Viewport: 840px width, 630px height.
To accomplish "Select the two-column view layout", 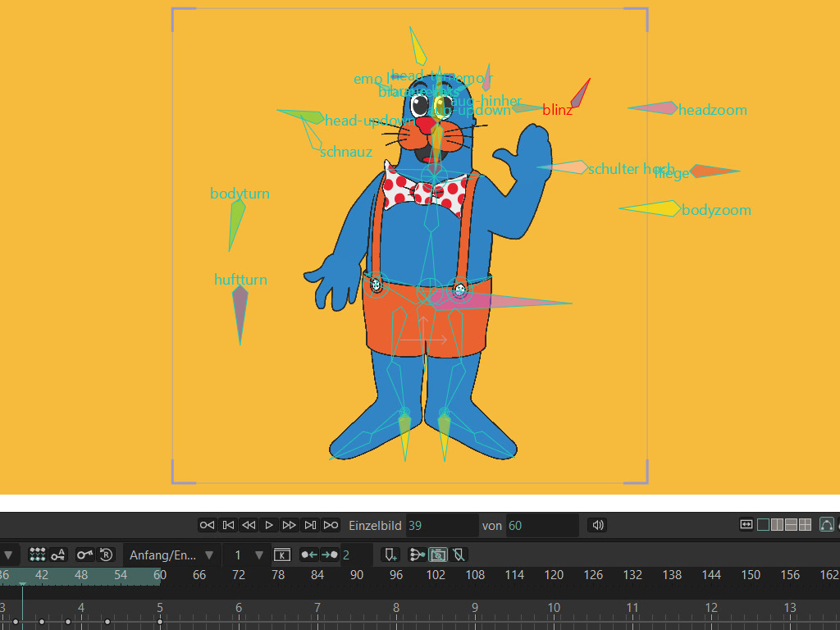I will [777, 524].
